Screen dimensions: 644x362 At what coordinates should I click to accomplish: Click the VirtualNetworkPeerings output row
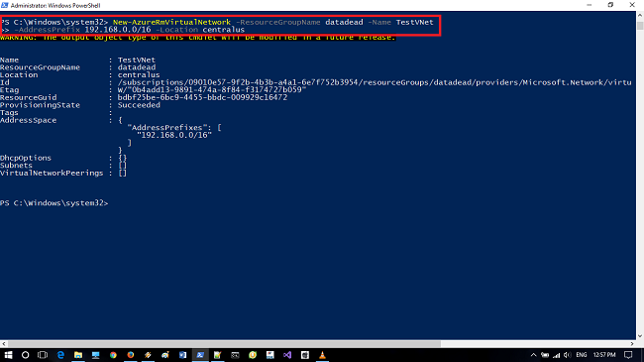coord(63,174)
